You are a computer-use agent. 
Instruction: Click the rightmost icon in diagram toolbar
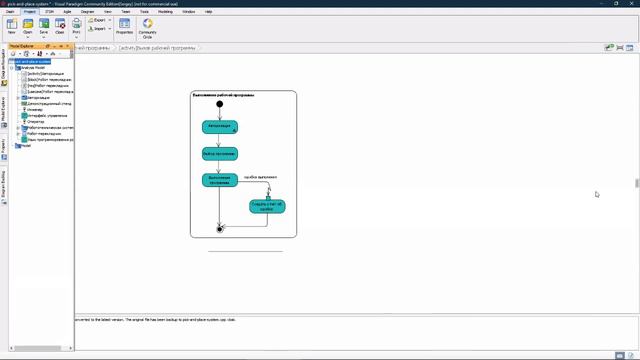coord(630,48)
